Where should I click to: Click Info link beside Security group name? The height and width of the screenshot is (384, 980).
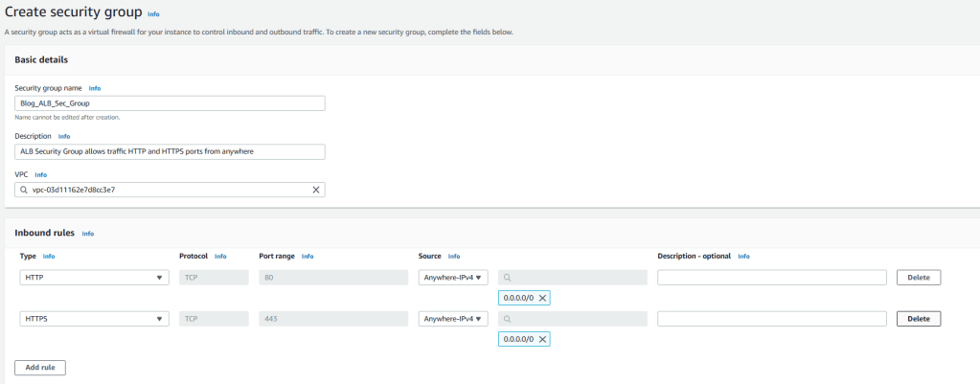coord(95,88)
